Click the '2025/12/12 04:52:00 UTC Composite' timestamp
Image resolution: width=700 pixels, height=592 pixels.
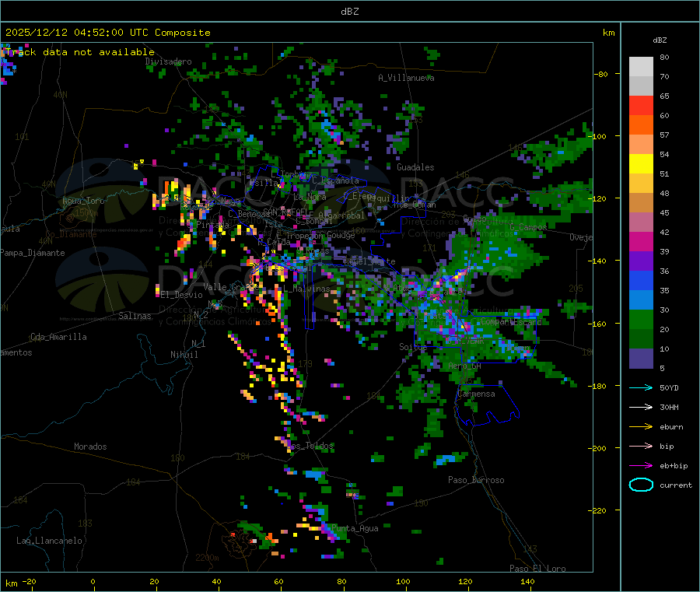107,33
